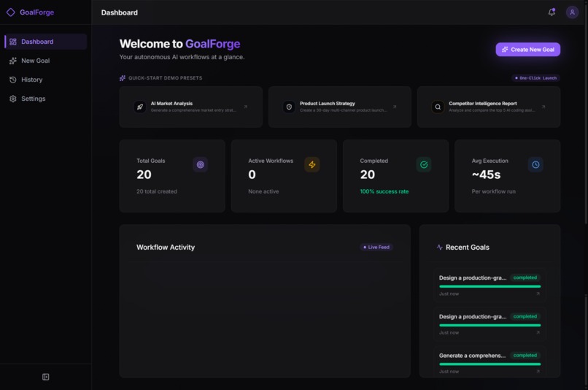Screen dimensions: 588x390
Task: Click the arrow icon on AI Market Analysis card
Action: (245, 107)
